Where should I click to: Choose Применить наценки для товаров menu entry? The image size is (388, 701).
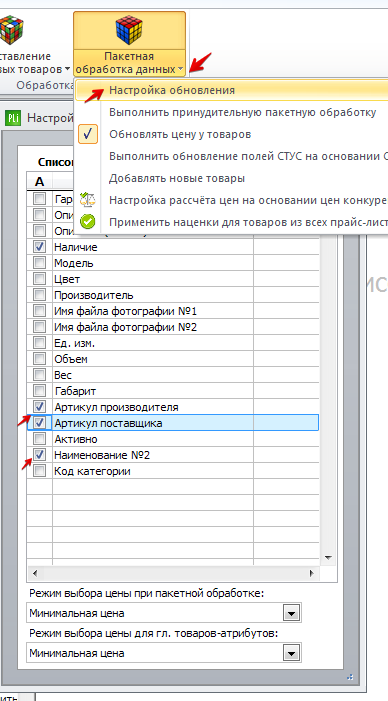coord(248,222)
